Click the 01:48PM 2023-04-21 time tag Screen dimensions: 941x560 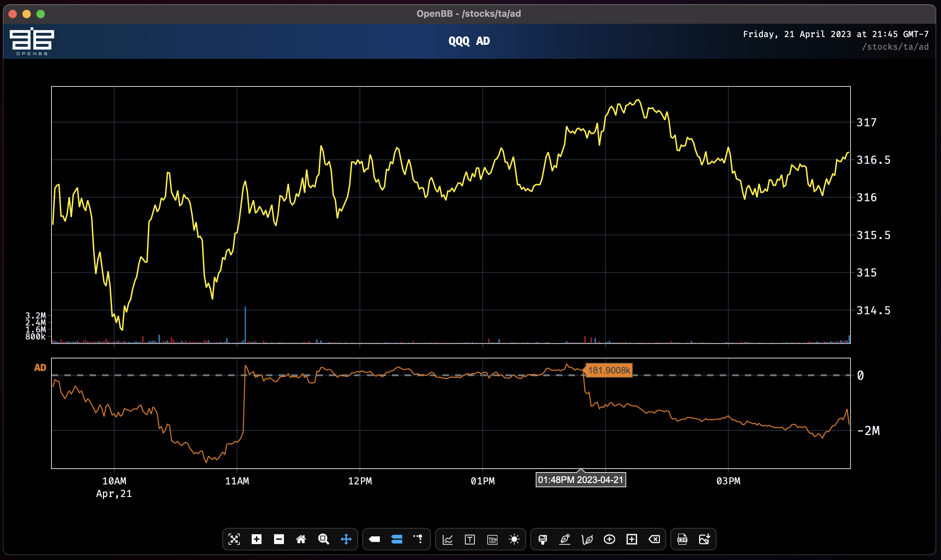pos(580,479)
